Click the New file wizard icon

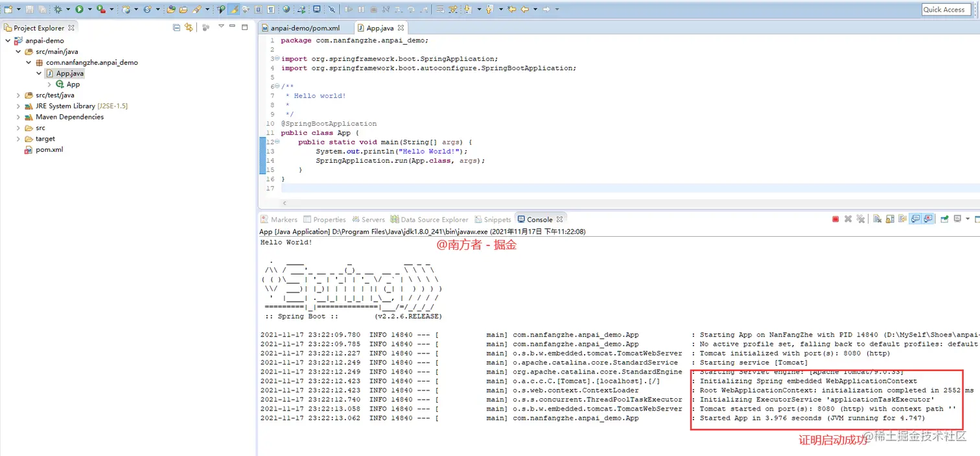coord(8,9)
